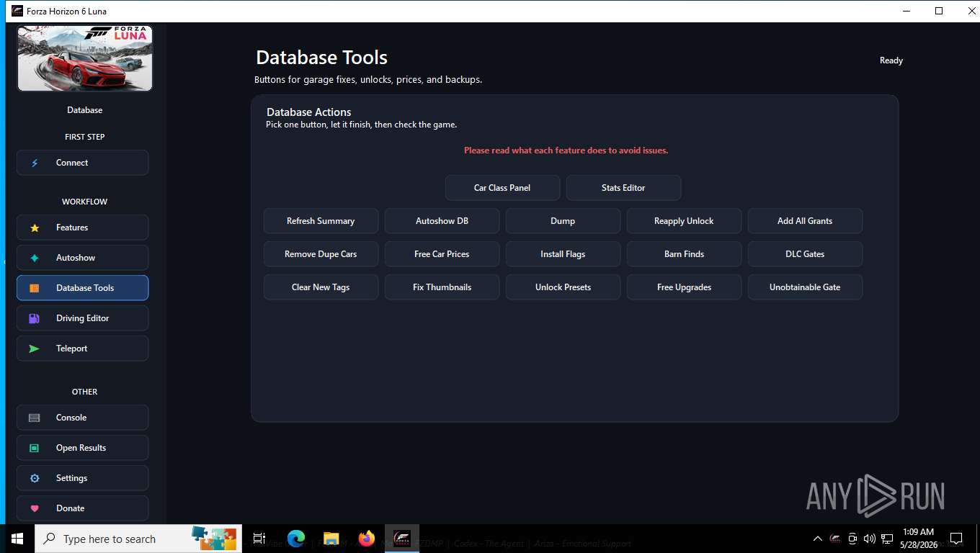
Task: Click the gear icon beside Settings
Action: [35, 478]
